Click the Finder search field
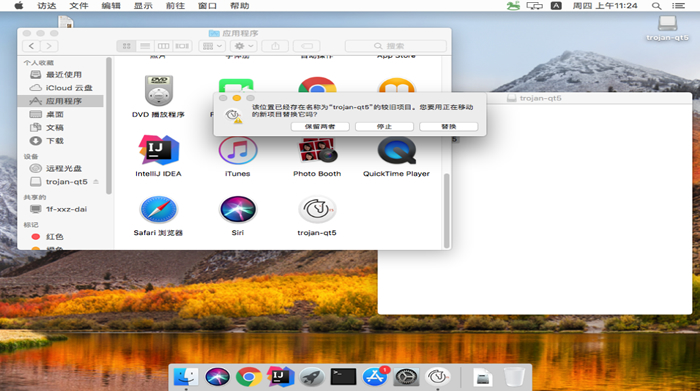This screenshot has height=391, width=700. click(396, 46)
